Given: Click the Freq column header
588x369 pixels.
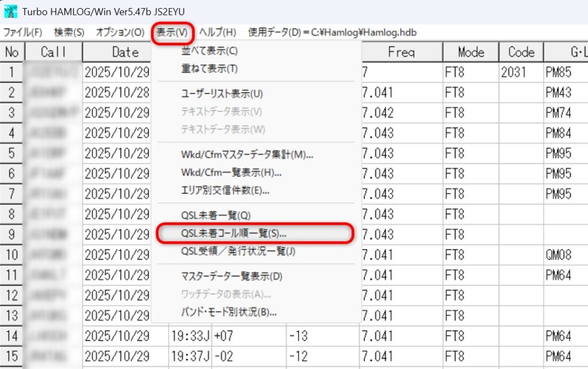Looking at the screenshot, I should point(401,52).
